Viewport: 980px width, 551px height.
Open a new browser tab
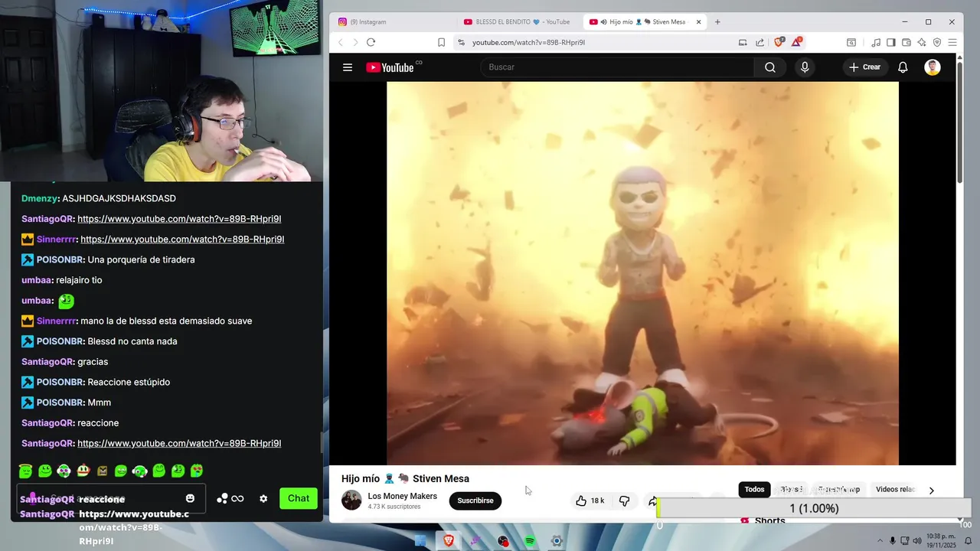click(717, 21)
